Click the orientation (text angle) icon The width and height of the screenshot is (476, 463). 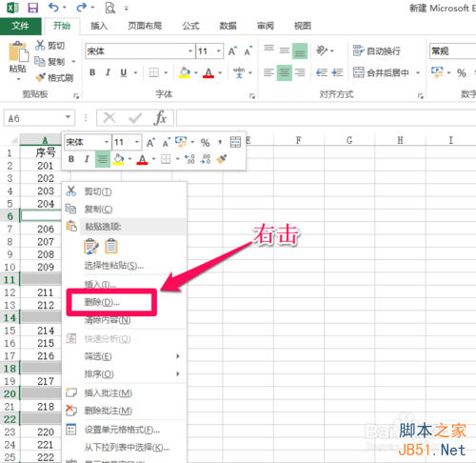click(322, 50)
